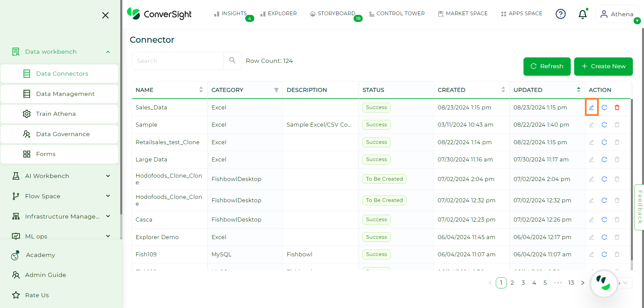Click the filter icon on the CATEGORY column
The height and width of the screenshot is (308, 644).
point(276,90)
